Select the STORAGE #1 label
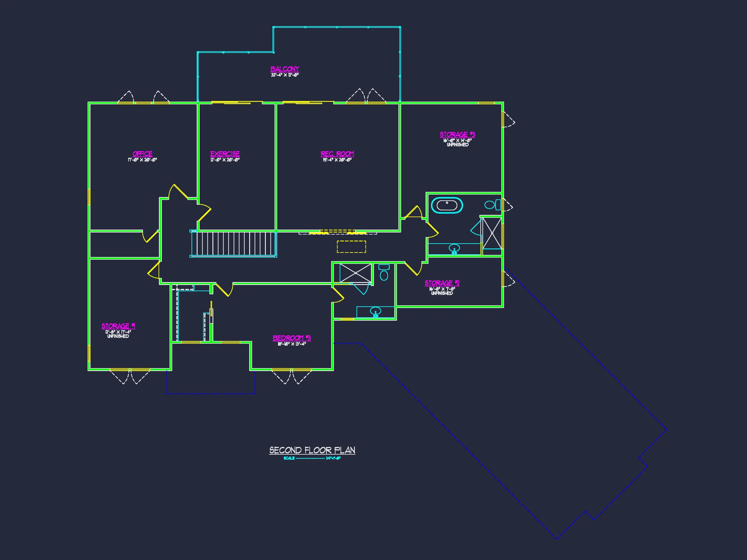 click(x=118, y=326)
